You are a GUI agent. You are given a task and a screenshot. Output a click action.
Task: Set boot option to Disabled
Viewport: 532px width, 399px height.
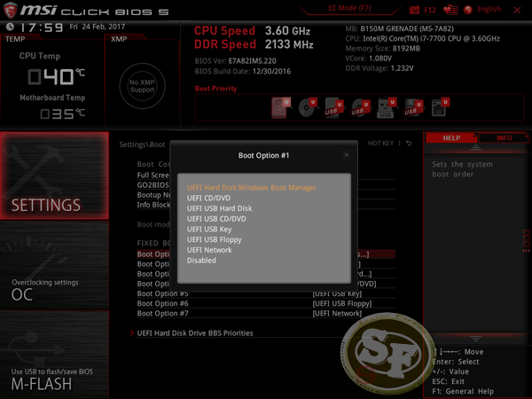[x=201, y=261]
